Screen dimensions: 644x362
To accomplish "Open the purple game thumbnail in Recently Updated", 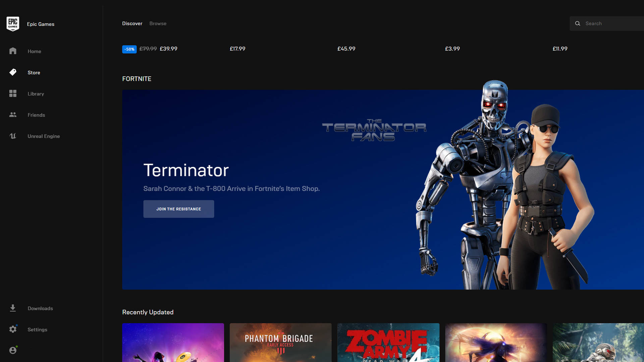I will click(173, 343).
